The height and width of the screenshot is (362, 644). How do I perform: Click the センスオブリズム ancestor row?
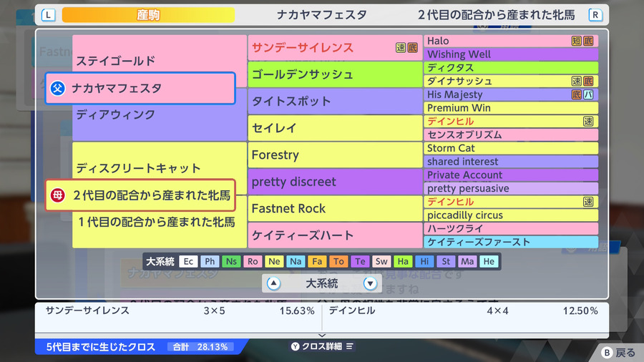[x=511, y=134]
